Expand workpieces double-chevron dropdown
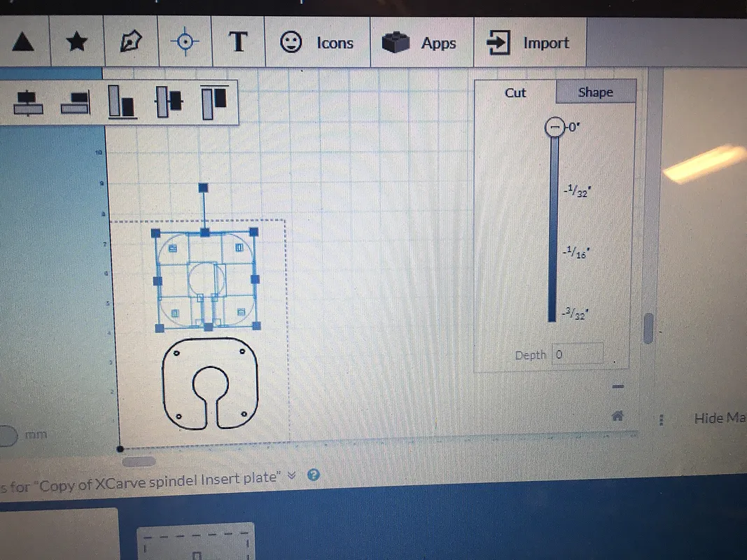 pyautogui.click(x=292, y=476)
